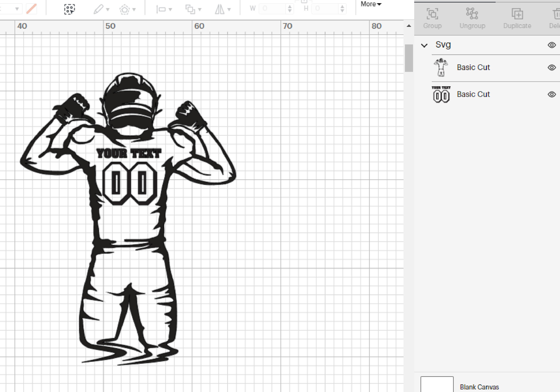Click the Blank Canvas color swatch
Screen dimensions: 560x392
(437, 385)
